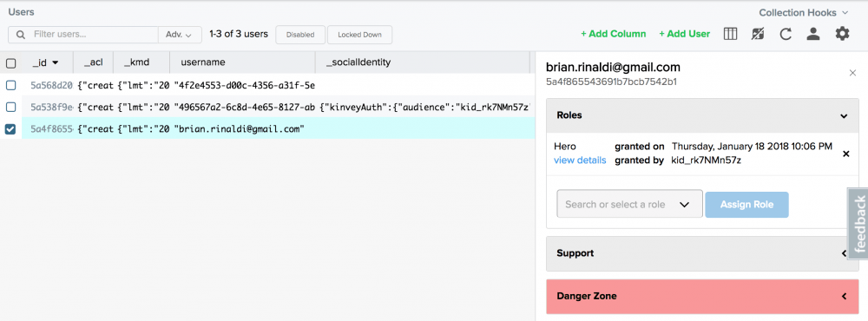Click the + Add User link
Viewport: 868px width, 321px height.
684,34
